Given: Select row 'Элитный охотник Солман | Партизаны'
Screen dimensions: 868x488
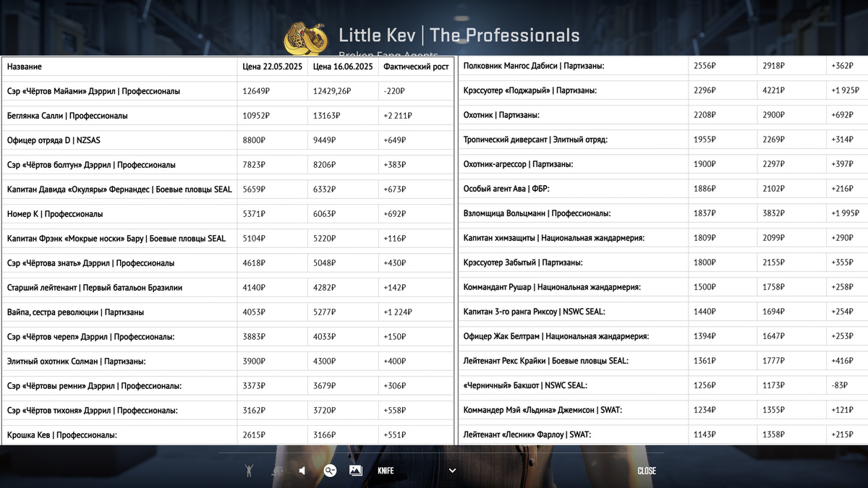Looking at the screenshot, I should (228, 361).
